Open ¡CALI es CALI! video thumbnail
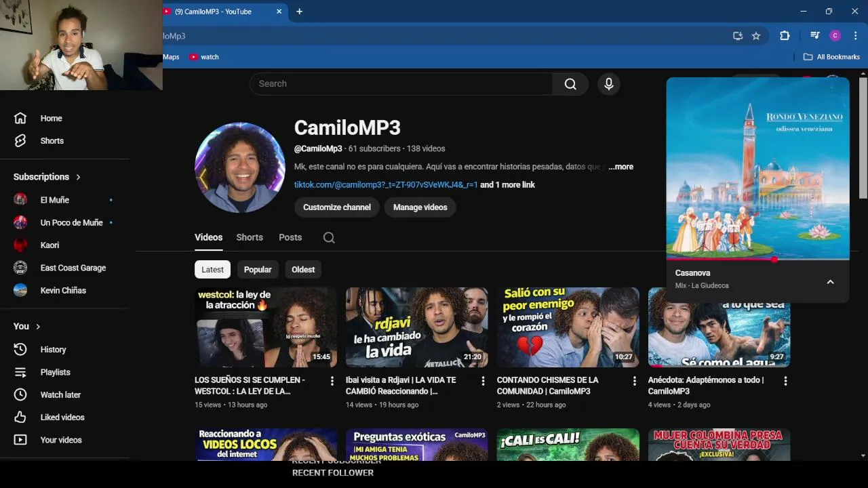 (x=568, y=445)
